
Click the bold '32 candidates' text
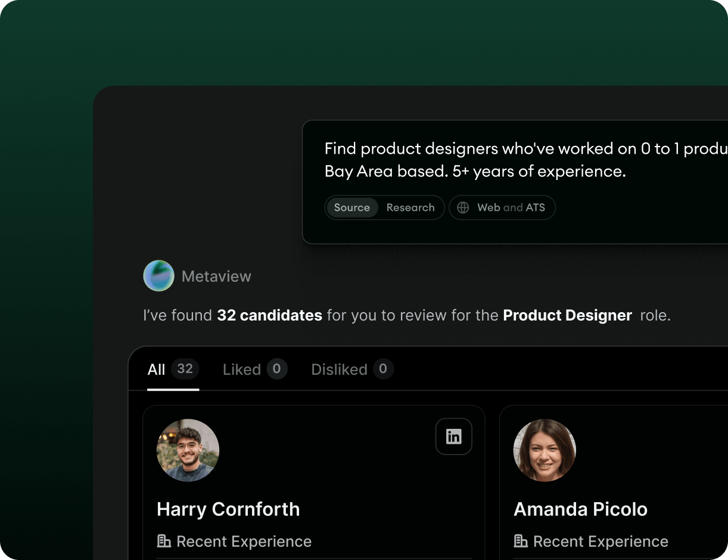269,315
